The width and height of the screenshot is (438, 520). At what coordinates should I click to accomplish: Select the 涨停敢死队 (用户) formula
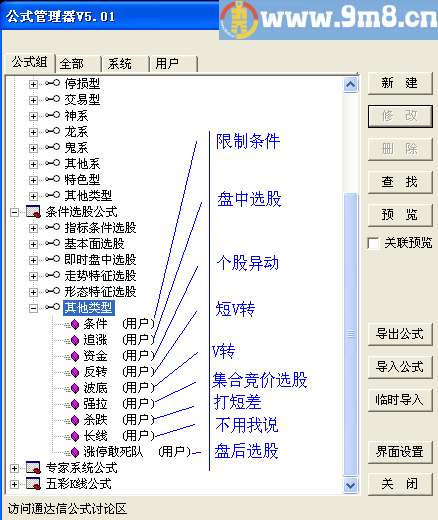click(137, 452)
